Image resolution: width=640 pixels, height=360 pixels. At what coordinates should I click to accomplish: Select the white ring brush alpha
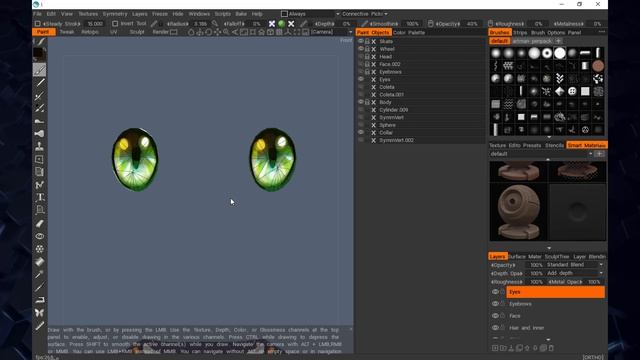point(547,53)
